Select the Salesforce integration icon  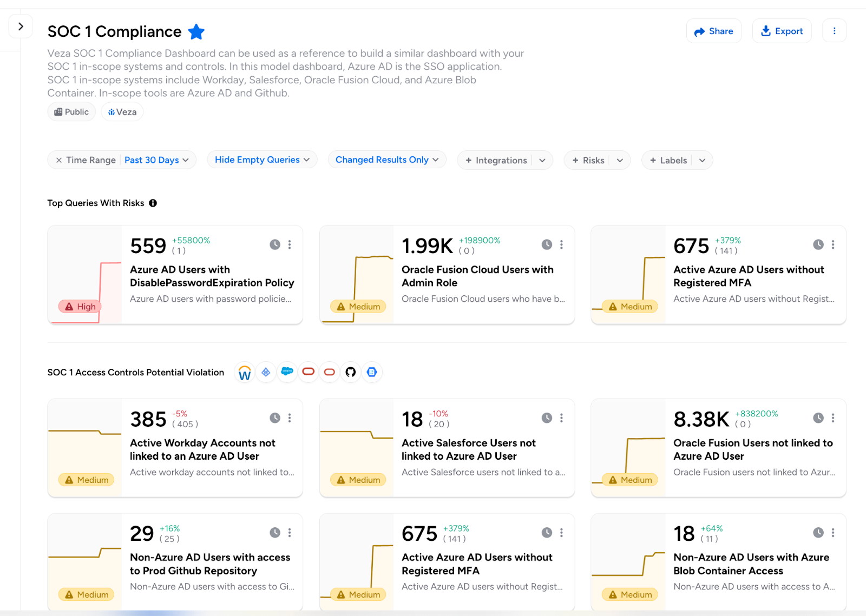click(287, 372)
